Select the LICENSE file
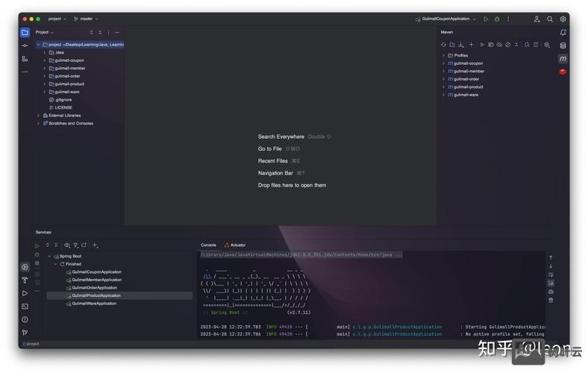The height and width of the screenshot is (373, 588). [60, 107]
